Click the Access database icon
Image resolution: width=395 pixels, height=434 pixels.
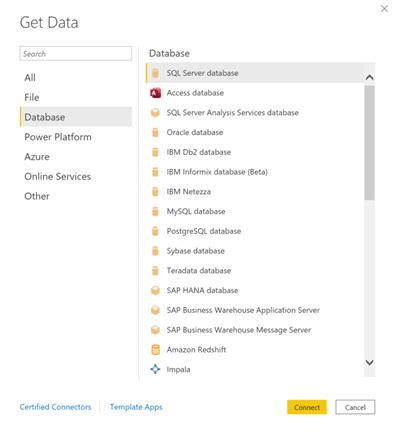pyautogui.click(x=155, y=93)
